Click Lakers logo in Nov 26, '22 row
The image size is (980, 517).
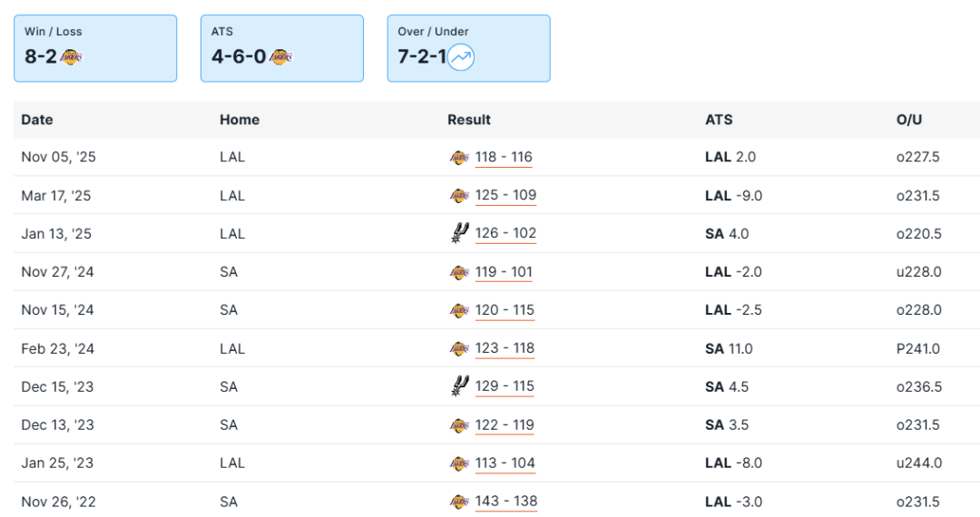[x=458, y=502]
